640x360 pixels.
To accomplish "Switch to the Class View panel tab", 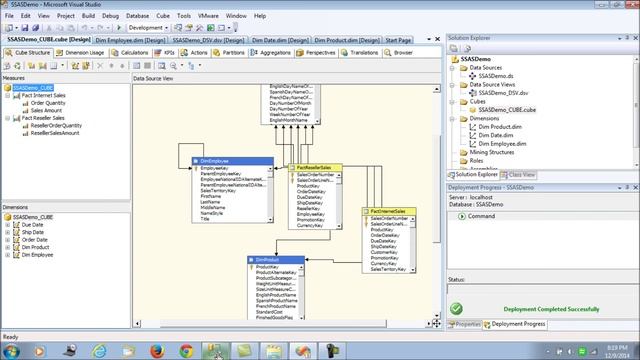I will [x=518, y=175].
